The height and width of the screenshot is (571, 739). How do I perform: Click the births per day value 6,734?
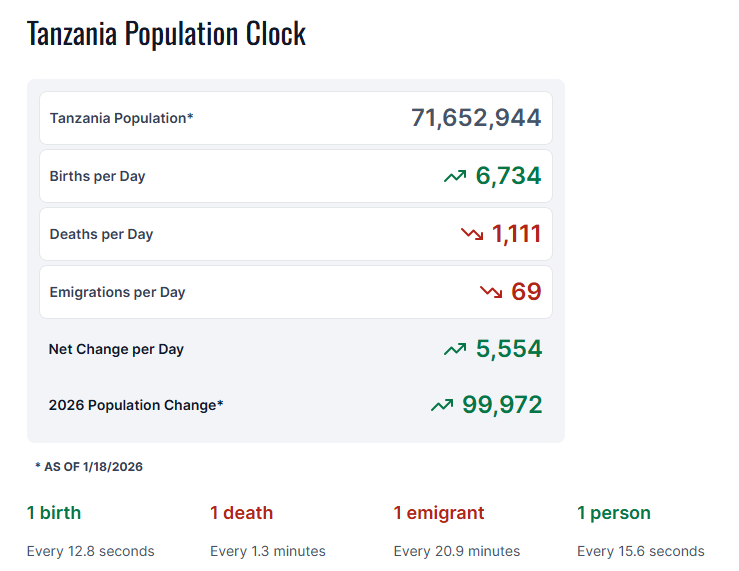point(508,176)
